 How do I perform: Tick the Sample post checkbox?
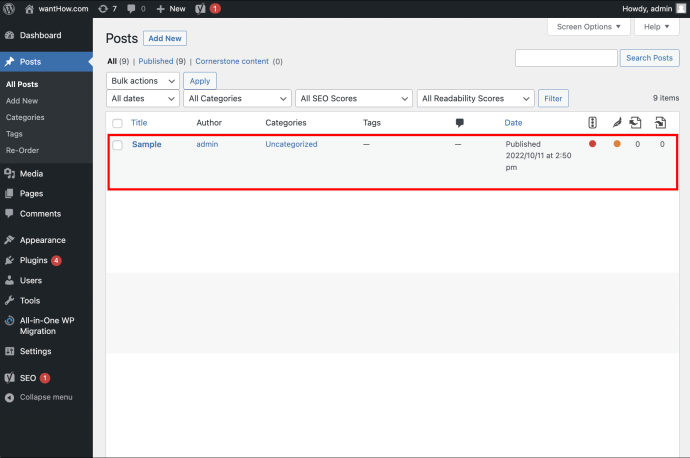(x=117, y=145)
